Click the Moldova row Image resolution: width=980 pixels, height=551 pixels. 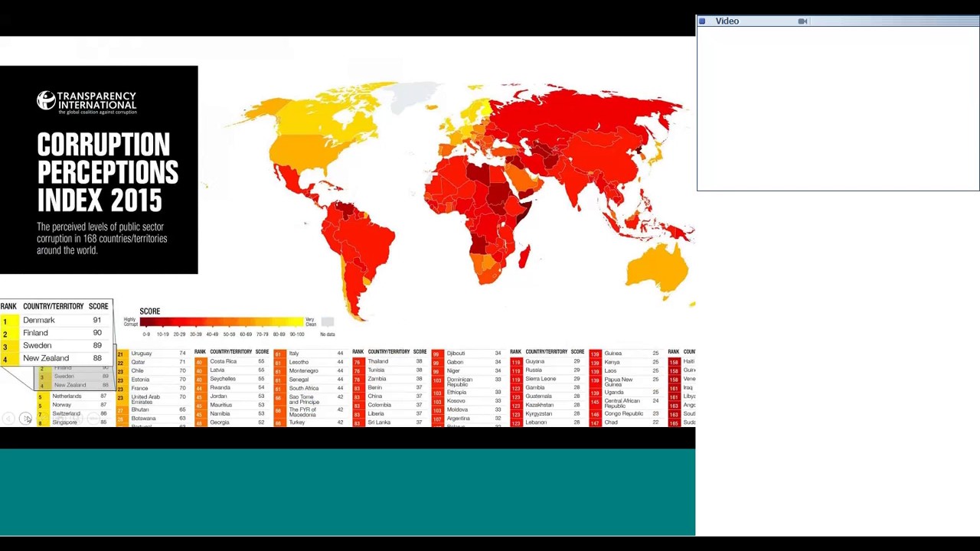pos(468,410)
